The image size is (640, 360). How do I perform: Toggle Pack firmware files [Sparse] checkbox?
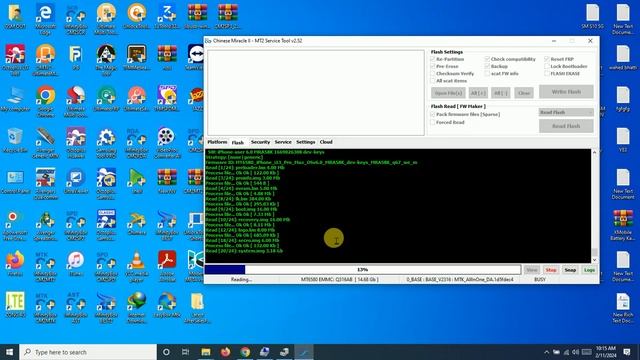(433, 115)
